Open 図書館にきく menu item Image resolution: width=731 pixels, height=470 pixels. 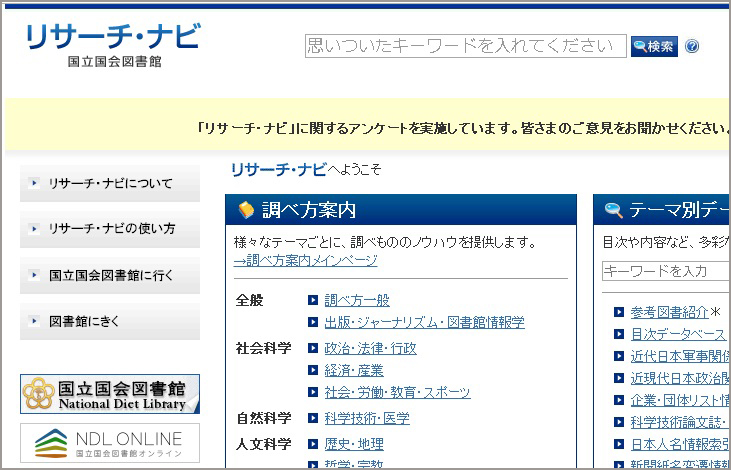pyautogui.click(x=110, y=321)
